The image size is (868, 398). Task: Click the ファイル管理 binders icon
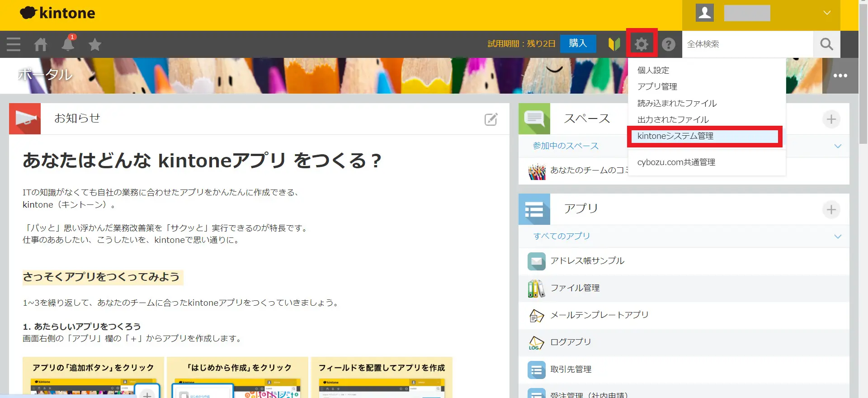click(x=536, y=288)
